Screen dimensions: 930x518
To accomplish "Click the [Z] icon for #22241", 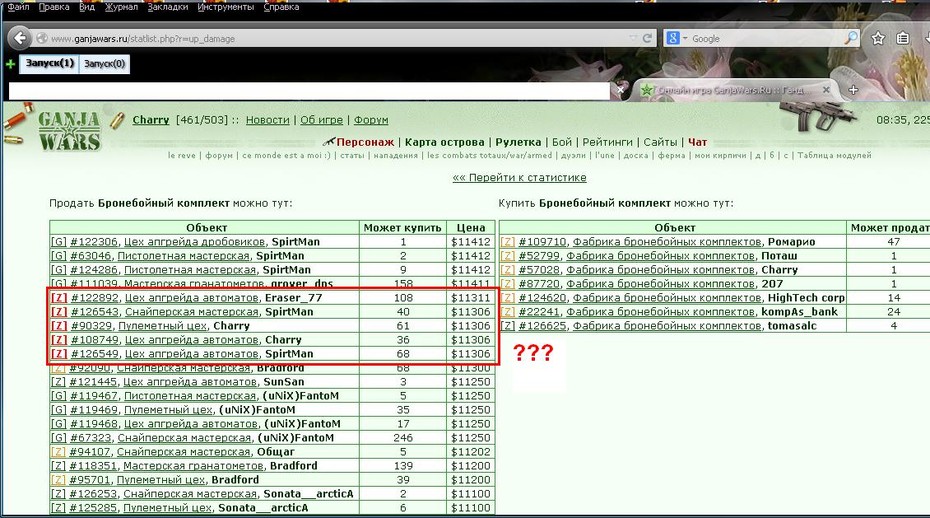I will [x=508, y=312].
